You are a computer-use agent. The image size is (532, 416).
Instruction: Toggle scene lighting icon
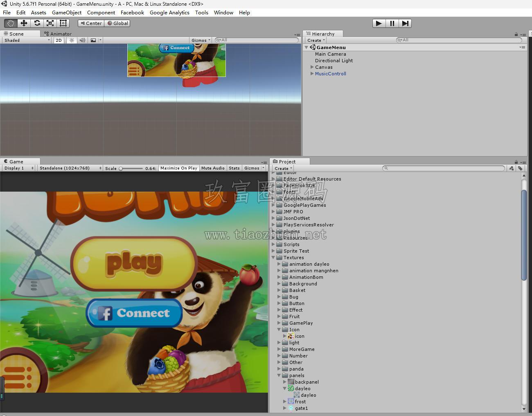coord(72,40)
